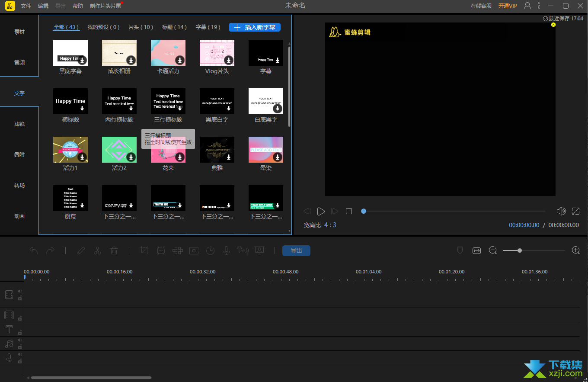Open the three-dot more options menu
The width and height of the screenshot is (588, 382).
[539, 6]
